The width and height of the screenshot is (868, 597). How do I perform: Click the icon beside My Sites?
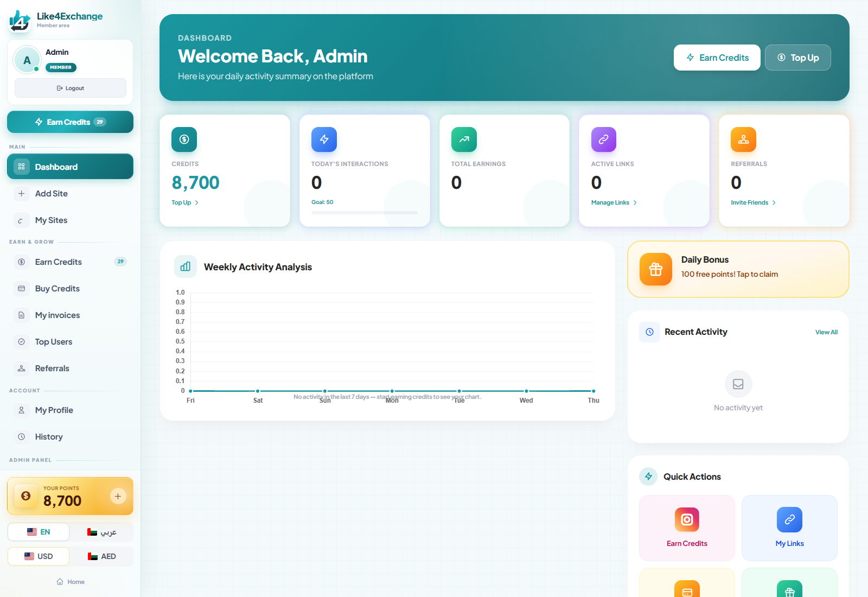21,220
